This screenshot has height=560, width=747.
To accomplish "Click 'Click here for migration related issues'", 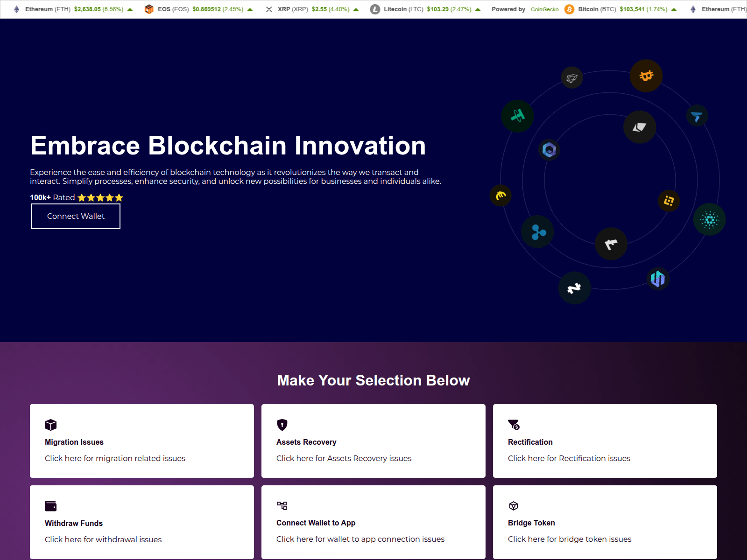I will point(115,458).
